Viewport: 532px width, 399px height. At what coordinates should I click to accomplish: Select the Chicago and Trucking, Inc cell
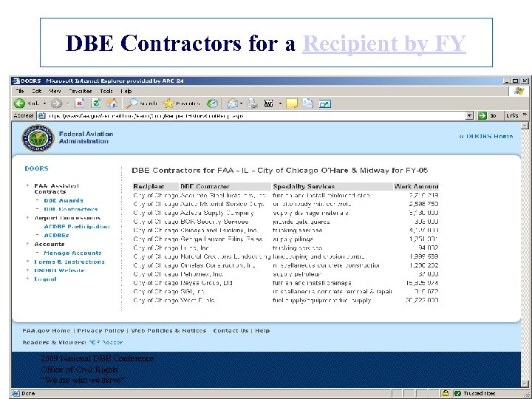click(x=219, y=231)
